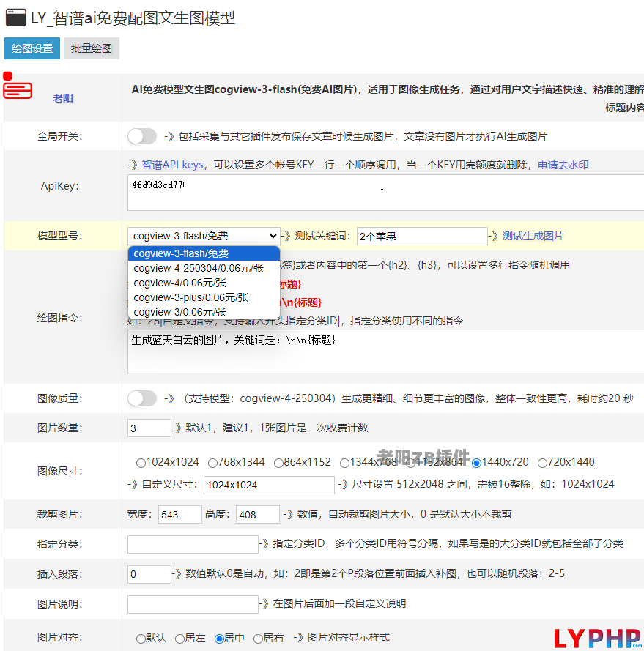Select cogview-3-flash/免费 option
Image resolution: width=644 pixels, height=651 pixels.
click(204, 253)
